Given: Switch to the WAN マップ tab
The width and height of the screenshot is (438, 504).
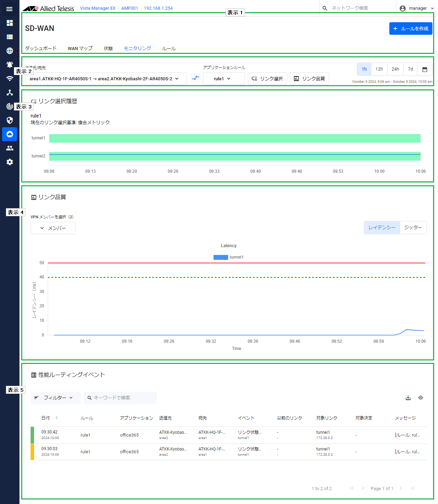Looking at the screenshot, I should pyautogui.click(x=80, y=48).
